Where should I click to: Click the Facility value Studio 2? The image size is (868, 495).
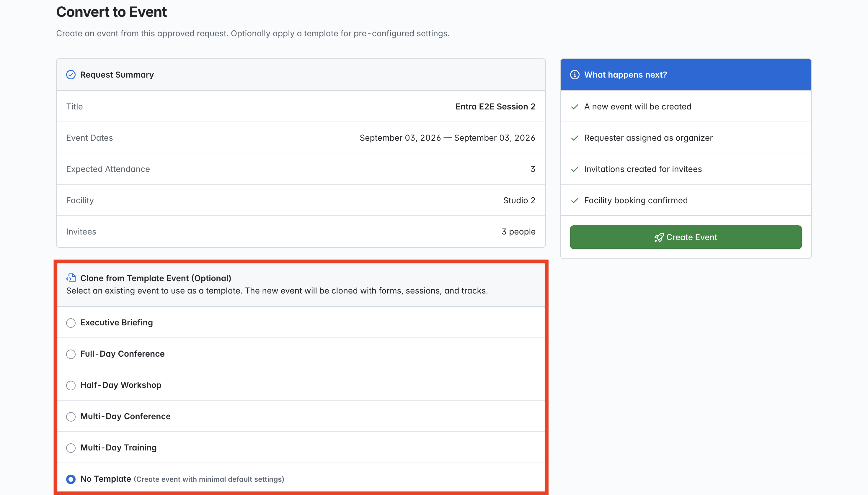(519, 201)
